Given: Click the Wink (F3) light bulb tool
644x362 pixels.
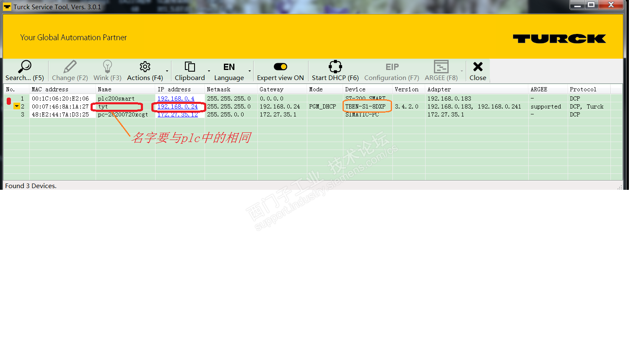Looking at the screenshot, I should click(x=107, y=70).
